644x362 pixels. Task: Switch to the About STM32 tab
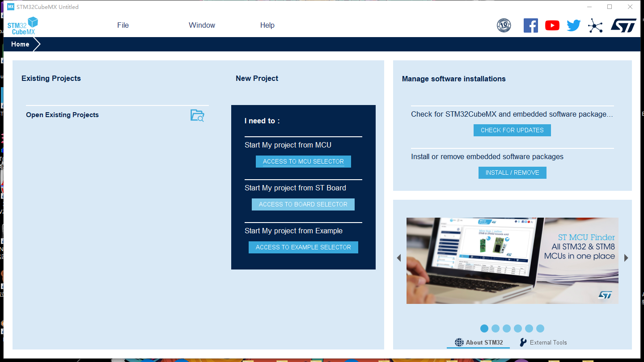(x=479, y=342)
